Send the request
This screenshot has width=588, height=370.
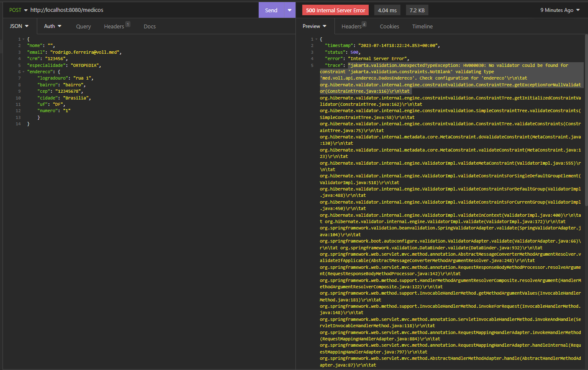(271, 10)
